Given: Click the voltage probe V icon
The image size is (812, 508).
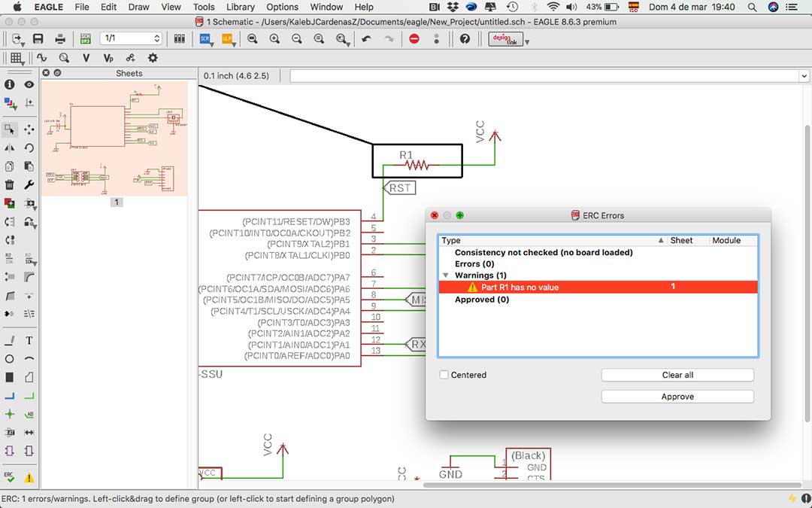Looking at the screenshot, I should pyautogui.click(x=86, y=58).
